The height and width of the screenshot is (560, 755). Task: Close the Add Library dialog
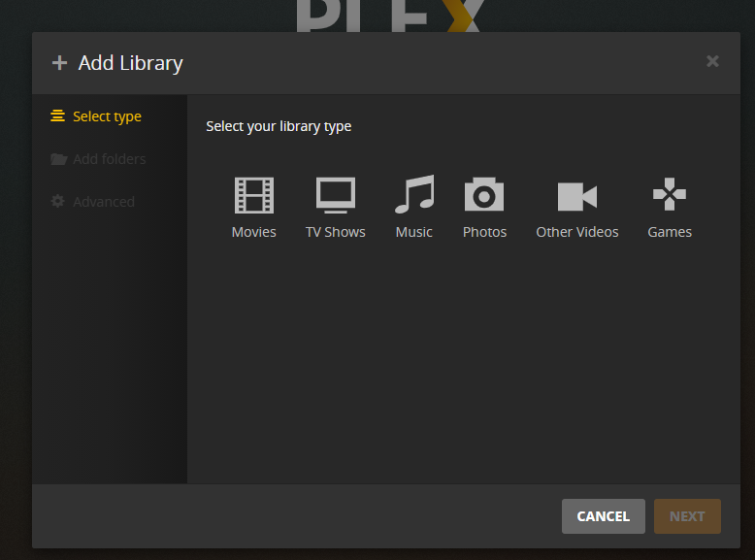coord(712,61)
